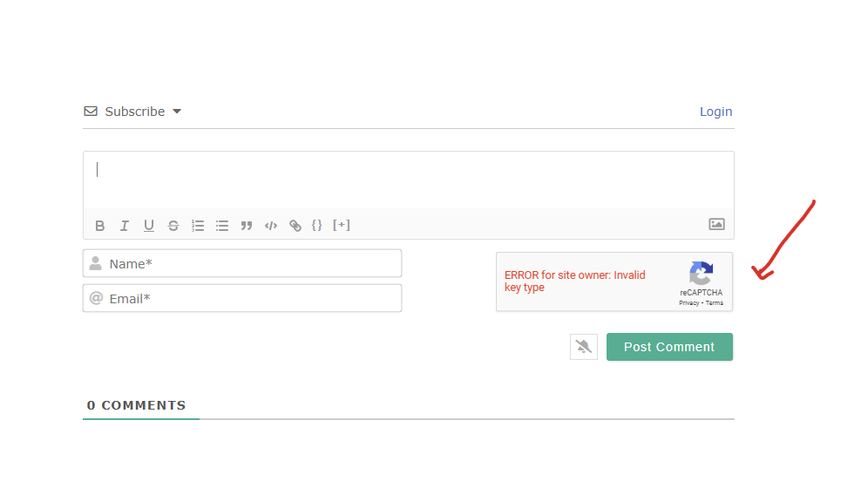This screenshot has height=495, width=868.
Task: Apply italic formatting to comment text
Action: tap(125, 226)
